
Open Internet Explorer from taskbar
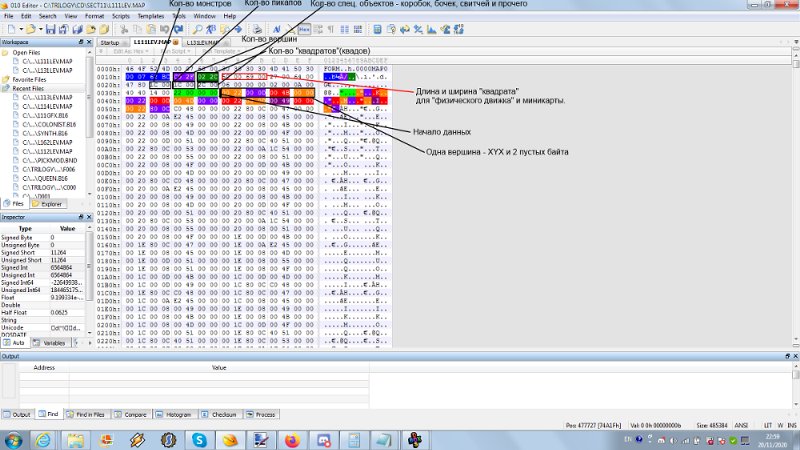click(43, 440)
